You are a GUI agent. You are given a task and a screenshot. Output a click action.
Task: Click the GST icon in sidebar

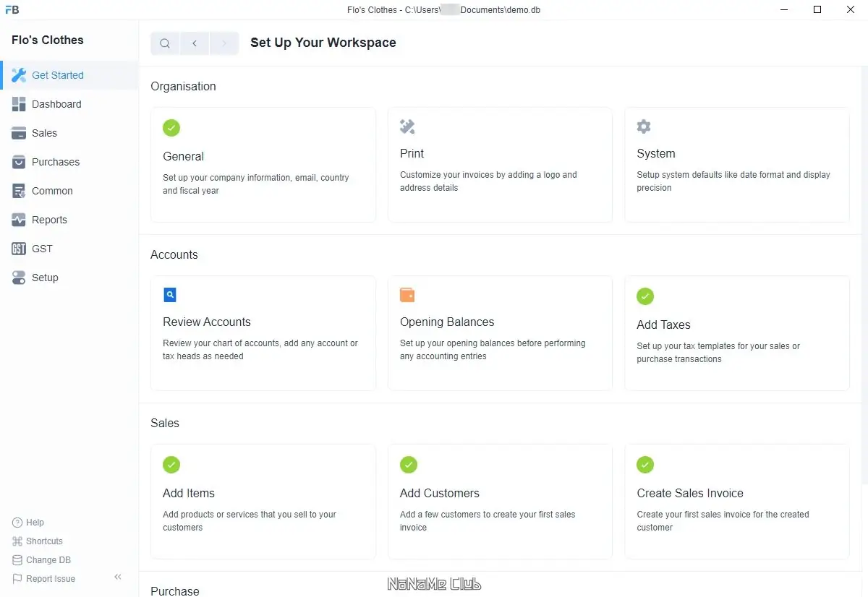[x=19, y=249]
